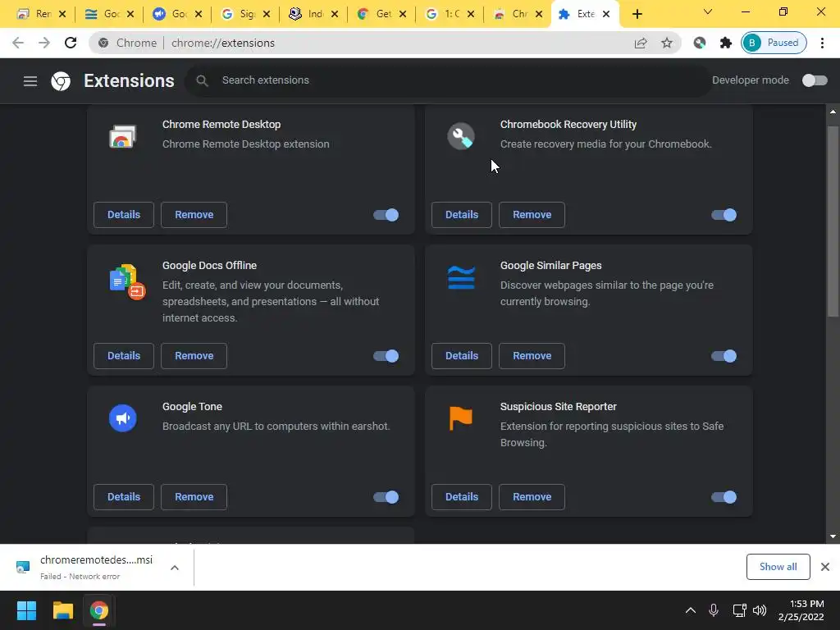Click the 'Failed - Network error' download status
840x630 pixels.
pyautogui.click(x=80, y=577)
